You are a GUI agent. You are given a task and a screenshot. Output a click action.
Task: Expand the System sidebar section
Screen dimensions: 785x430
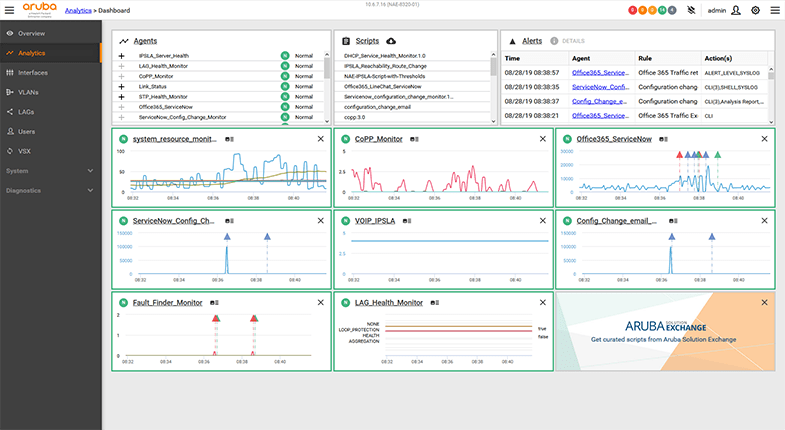click(x=50, y=171)
